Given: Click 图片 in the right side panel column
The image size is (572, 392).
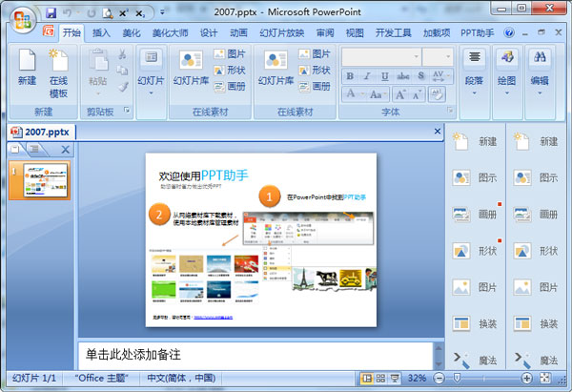Looking at the screenshot, I should tap(536, 287).
